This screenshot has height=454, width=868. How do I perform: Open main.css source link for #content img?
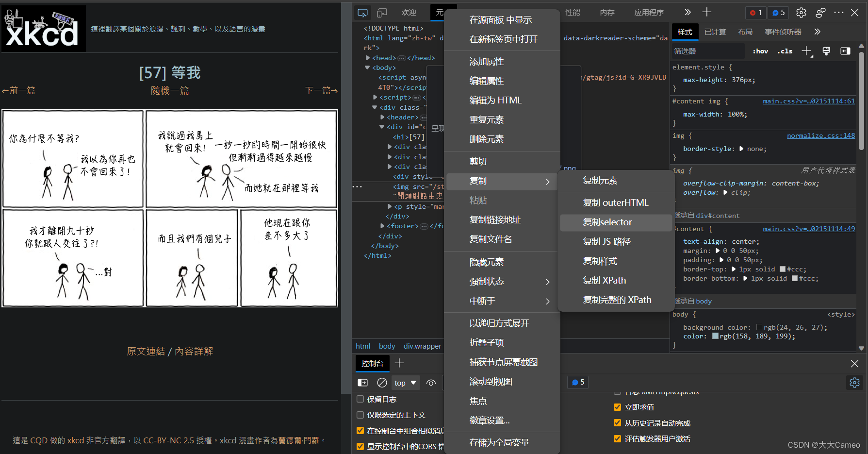coord(809,101)
